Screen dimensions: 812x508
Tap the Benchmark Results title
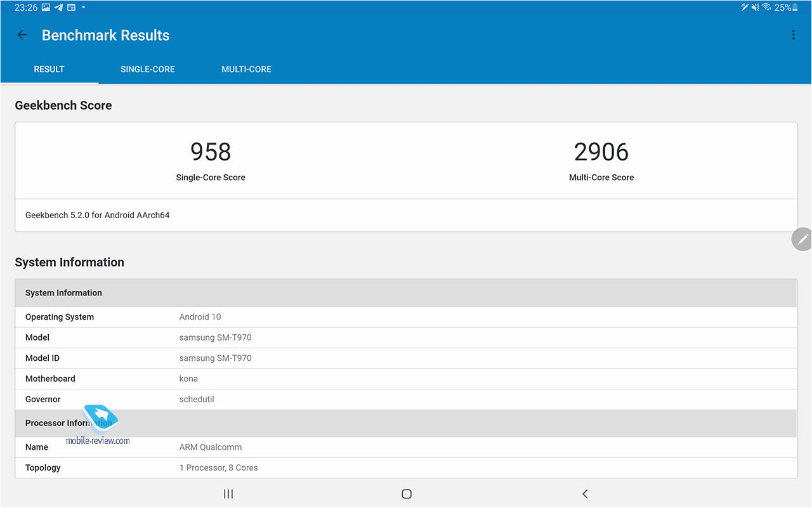pyautogui.click(x=106, y=36)
